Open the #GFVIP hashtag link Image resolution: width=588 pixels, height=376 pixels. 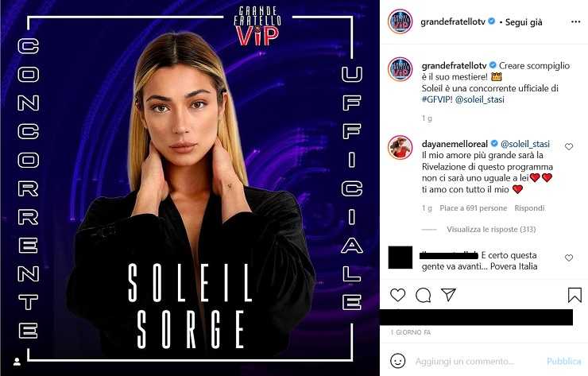pyautogui.click(x=437, y=99)
